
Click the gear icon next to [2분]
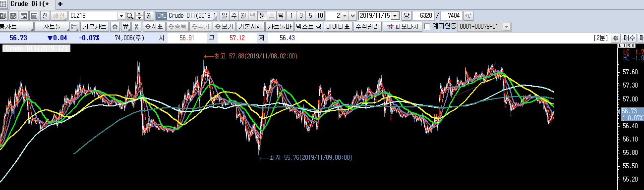pos(615,38)
